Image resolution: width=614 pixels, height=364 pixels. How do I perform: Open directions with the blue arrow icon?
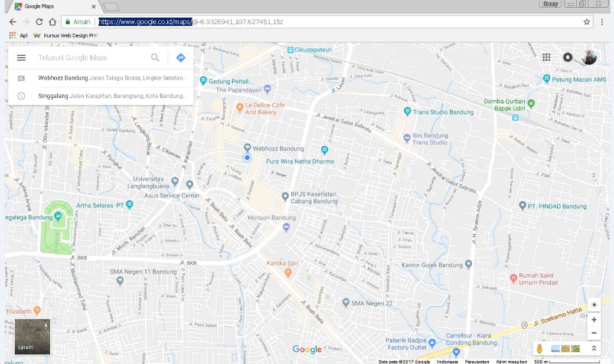[x=181, y=58]
